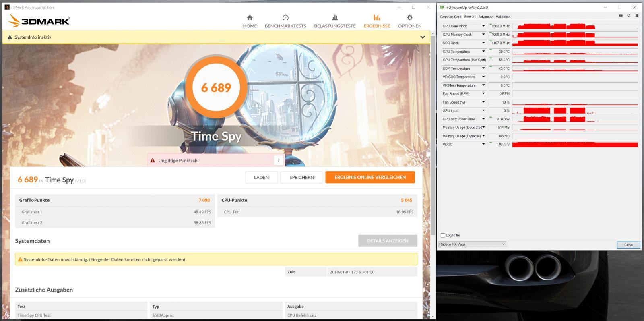Open Memory Usage (Dedicated) dropdown
The height and width of the screenshot is (321, 644).
[483, 128]
